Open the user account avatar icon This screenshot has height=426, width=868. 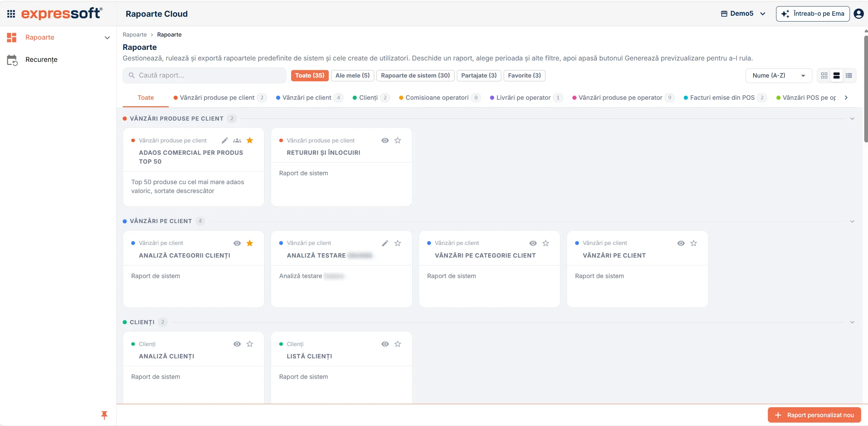tap(858, 14)
